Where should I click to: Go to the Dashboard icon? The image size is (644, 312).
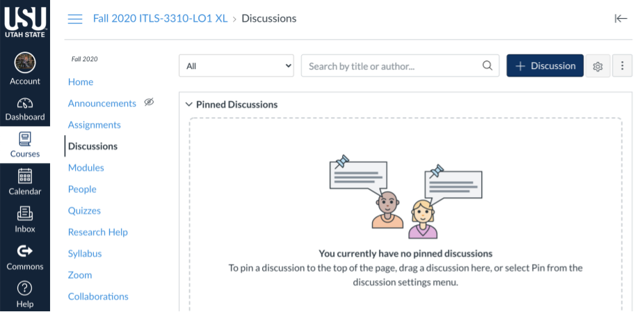25,103
